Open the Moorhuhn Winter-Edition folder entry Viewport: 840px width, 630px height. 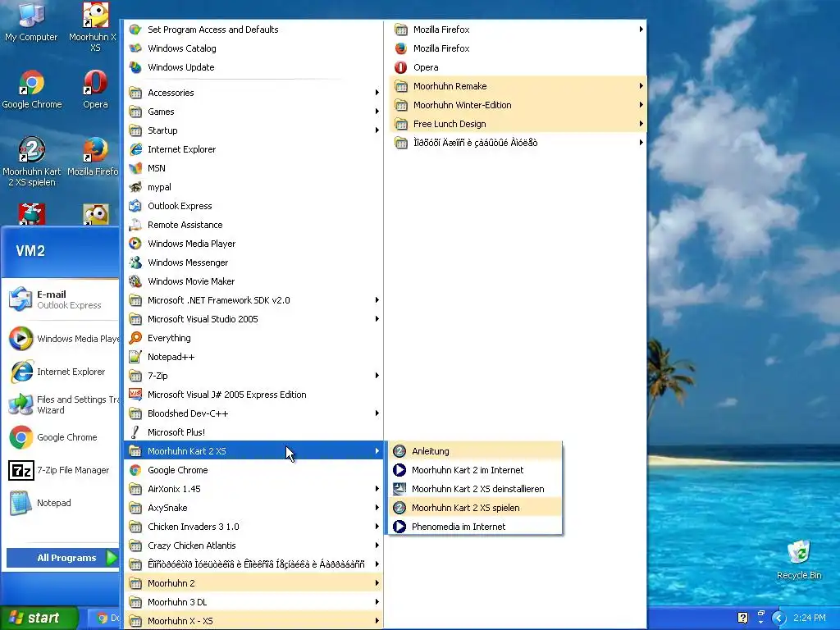click(518, 105)
